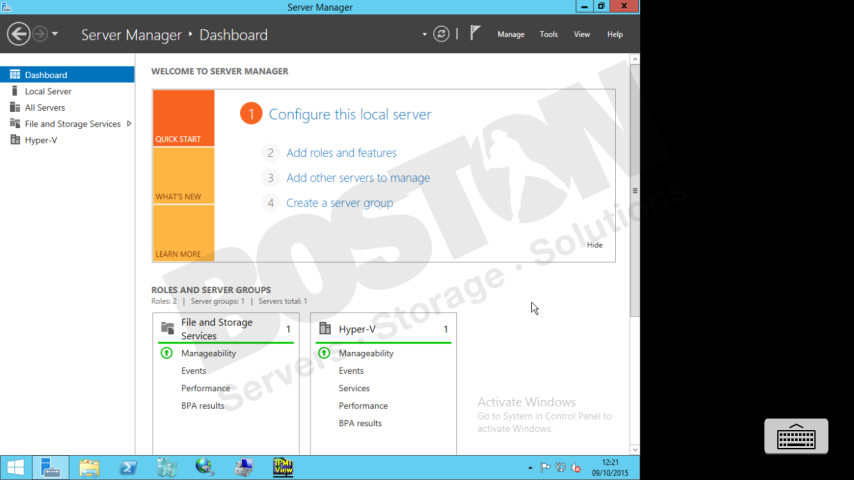Image resolution: width=854 pixels, height=480 pixels.
Task: Open the Quick Start tile
Action: (x=184, y=118)
